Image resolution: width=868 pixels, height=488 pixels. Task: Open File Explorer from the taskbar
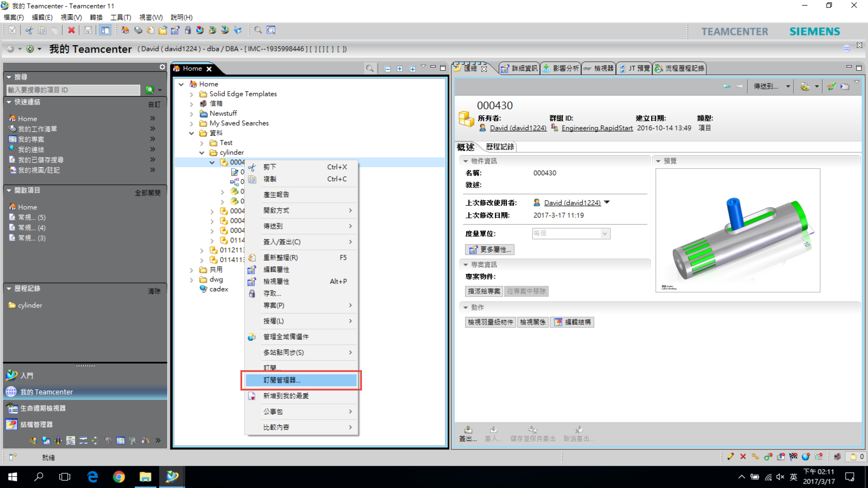(x=145, y=477)
